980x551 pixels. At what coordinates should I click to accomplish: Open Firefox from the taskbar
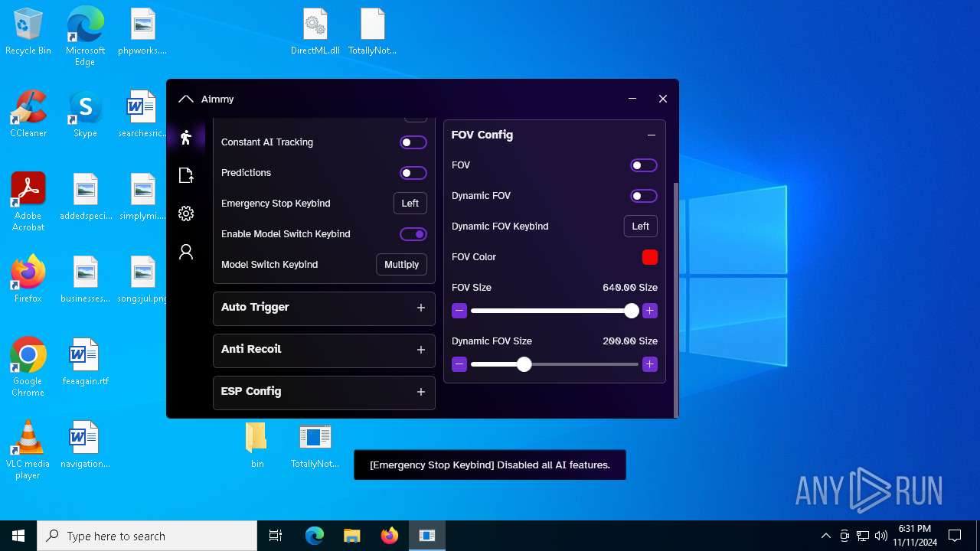point(390,536)
